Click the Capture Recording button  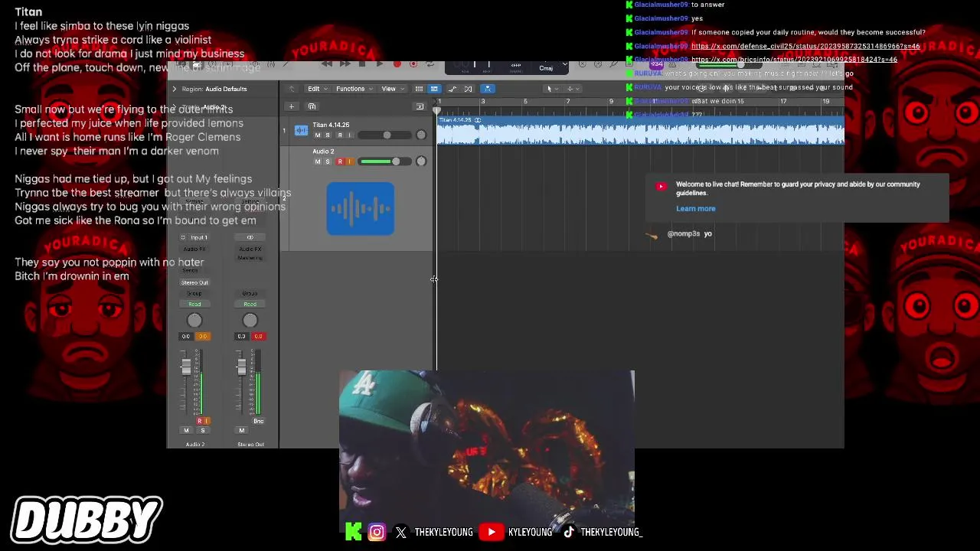coord(413,64)
